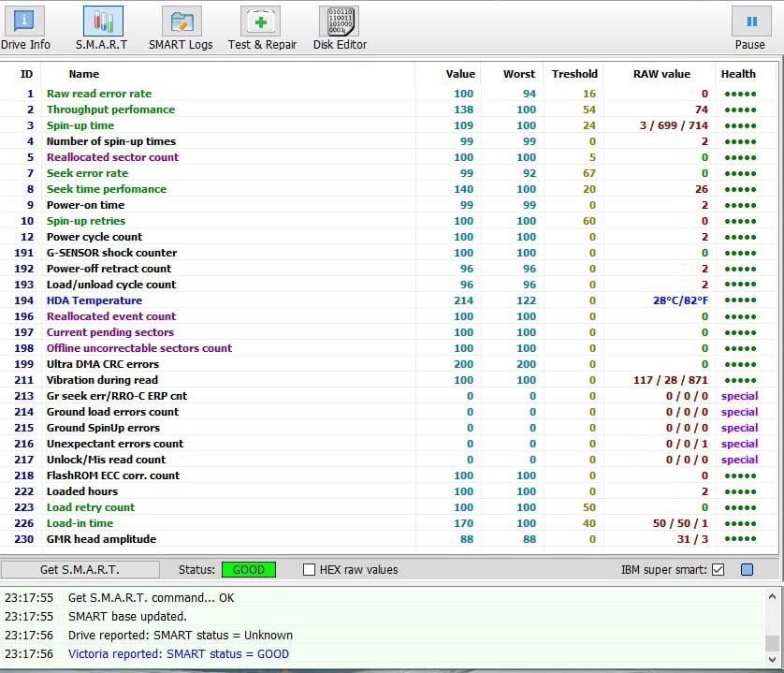The image size is (784, 673).
Task: Click the log scrollbar down arrow
Action: tap(772, 660)
